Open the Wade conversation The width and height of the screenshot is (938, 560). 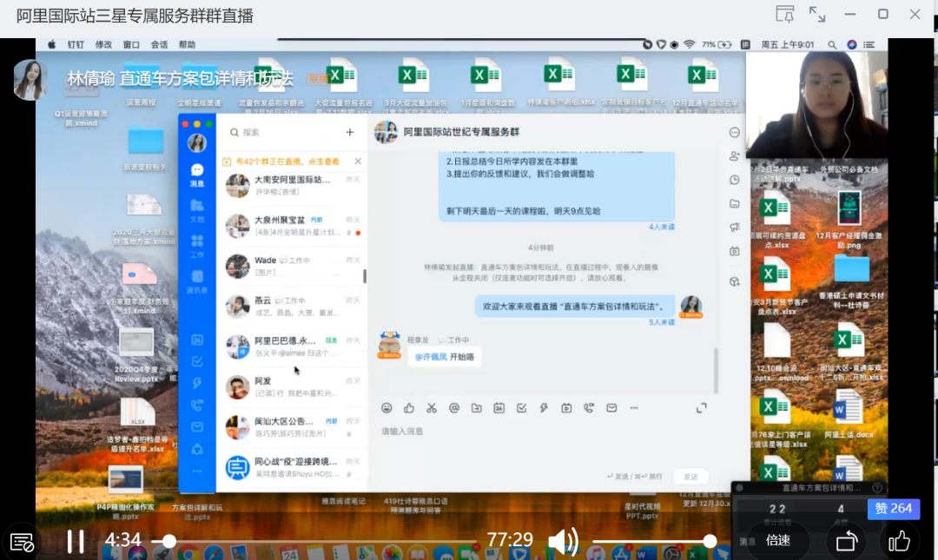click(292, 267)
